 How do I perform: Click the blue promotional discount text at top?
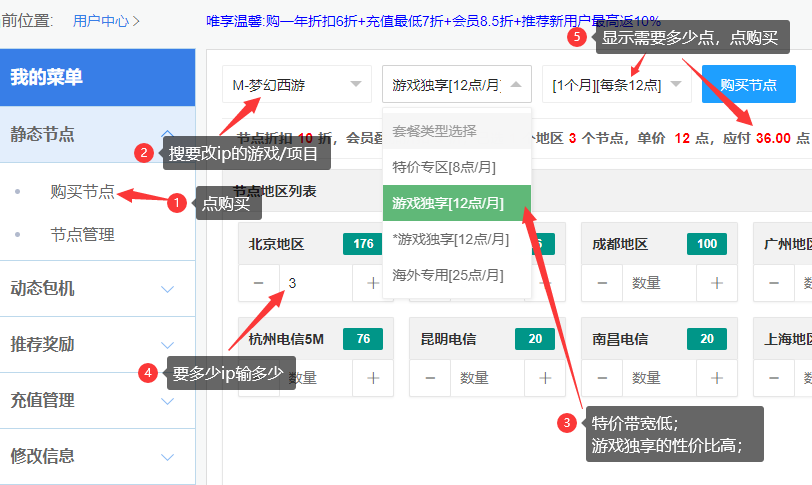(x=433, y=21)
